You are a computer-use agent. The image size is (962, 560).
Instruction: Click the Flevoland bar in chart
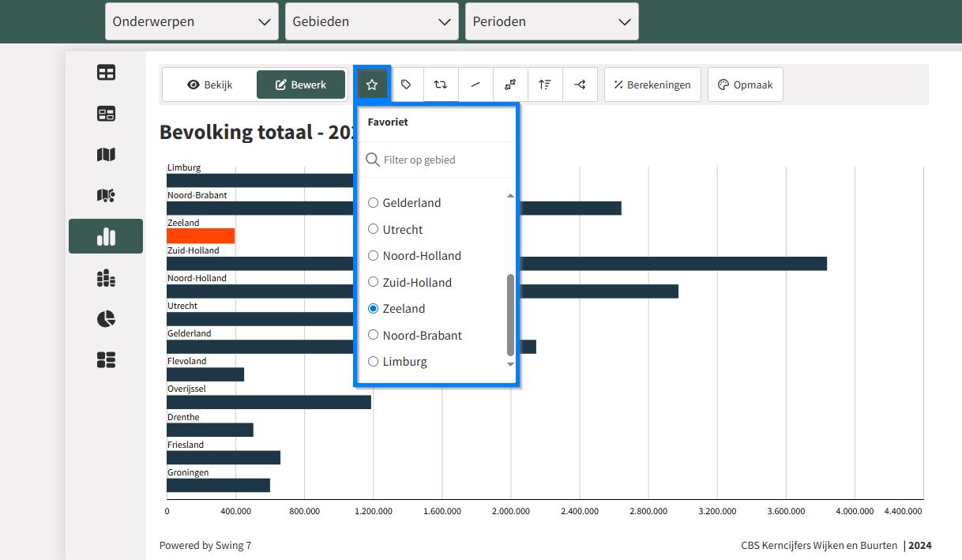click(x=205, y=374)
